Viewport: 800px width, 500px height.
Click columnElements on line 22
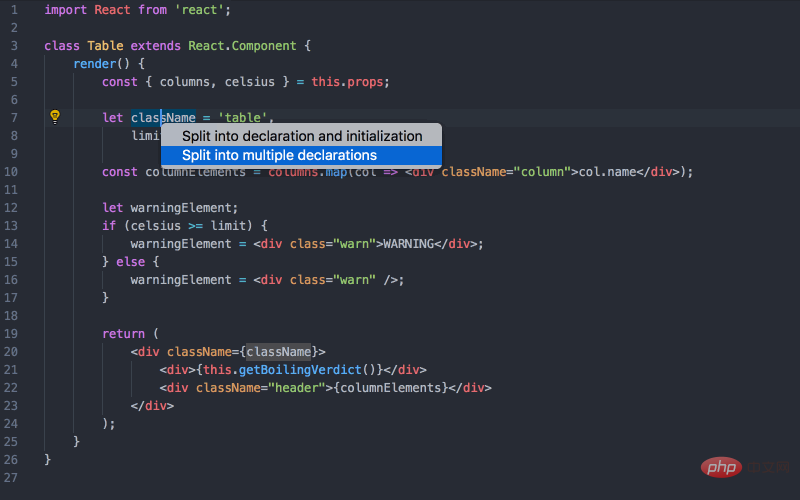pos(390,388)
